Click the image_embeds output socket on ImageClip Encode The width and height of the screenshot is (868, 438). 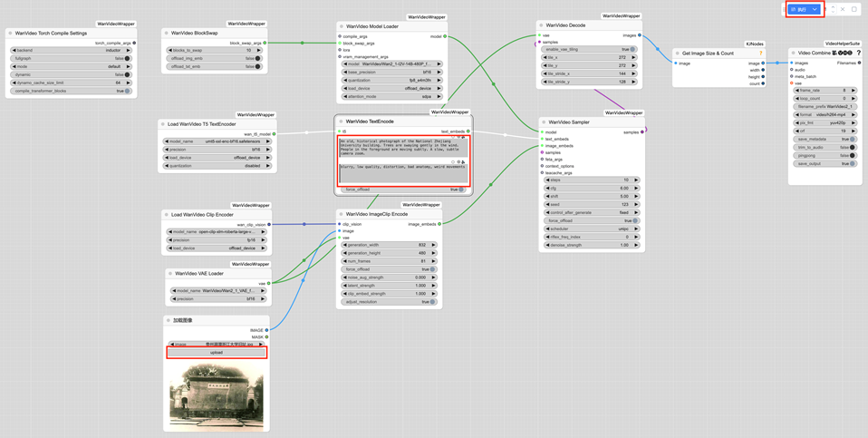[439, 224]
